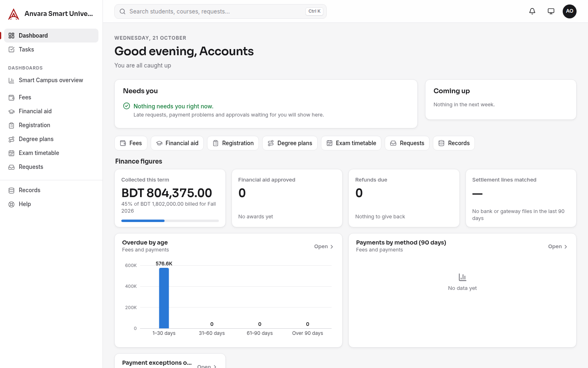588x368 pixels.
Task: Click the Tasks checkbox icon in sidebar
Action: (x=11, y=49)
